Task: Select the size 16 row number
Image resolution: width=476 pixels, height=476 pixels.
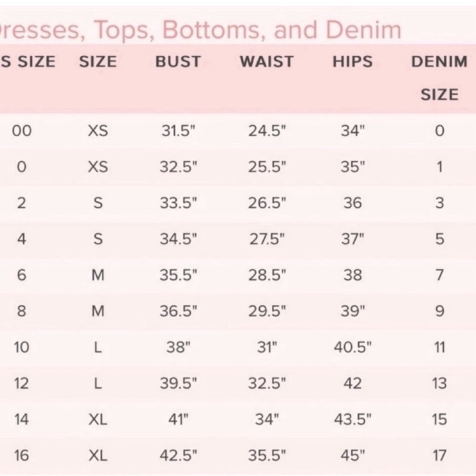Action: tap(21, 456)
